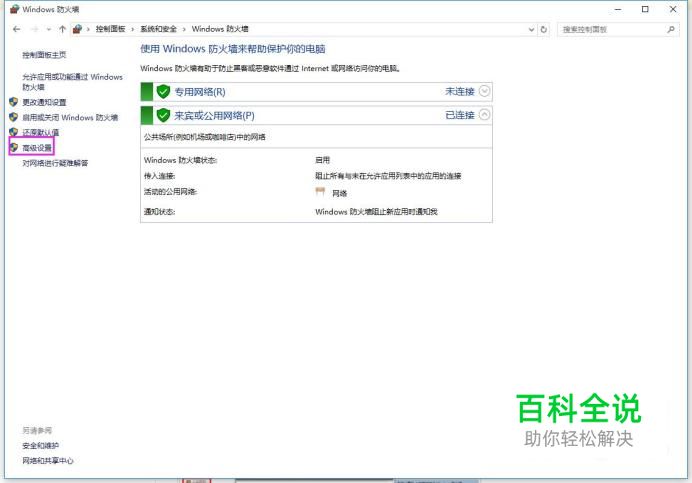Image resolution: width=692 pixels, height=483 pixels.
Task: Open 控制面板主页 link
Action: 44,55
